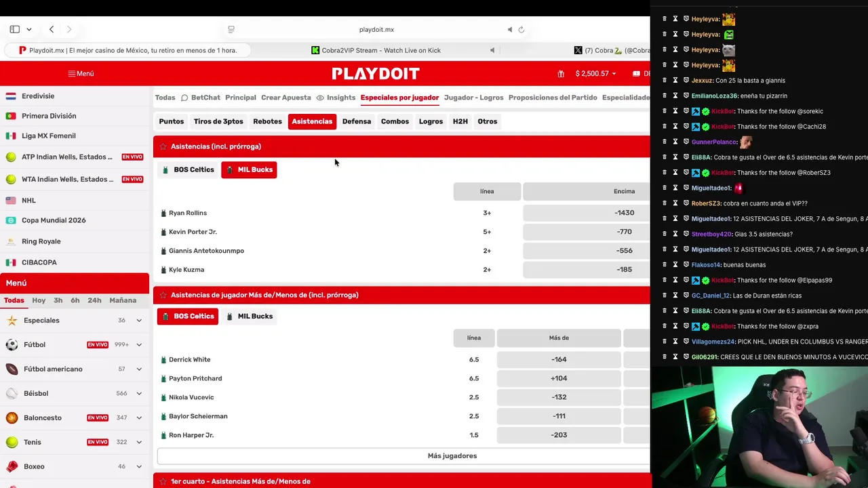The image size is (868, 488).
Task: Click the playdoit.mx address bar
Action: [x=376, y=29]
